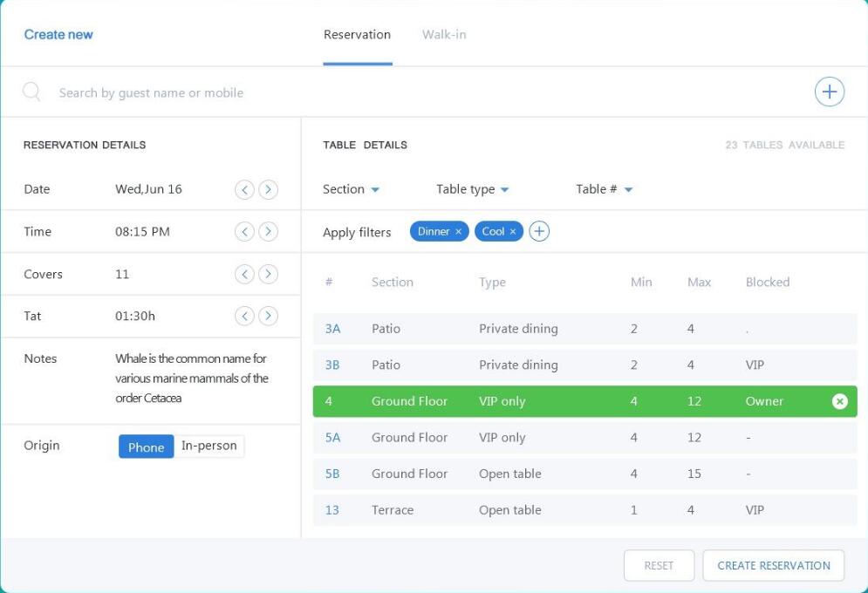The width and height of the screenshot is (868, 593).
Task: Go to previous date with left arrow
Action: click(245, 189)
